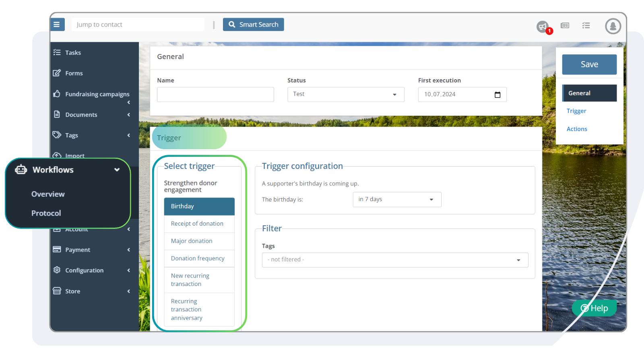
Task: Select the Tasks icon in the sidebar
Action: point(57,52)
